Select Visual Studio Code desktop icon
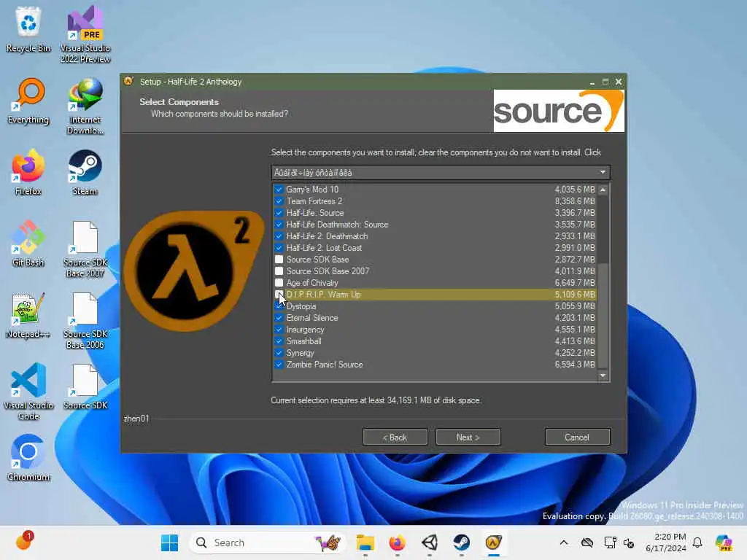The image size is (747, 560). pos(28,392)
